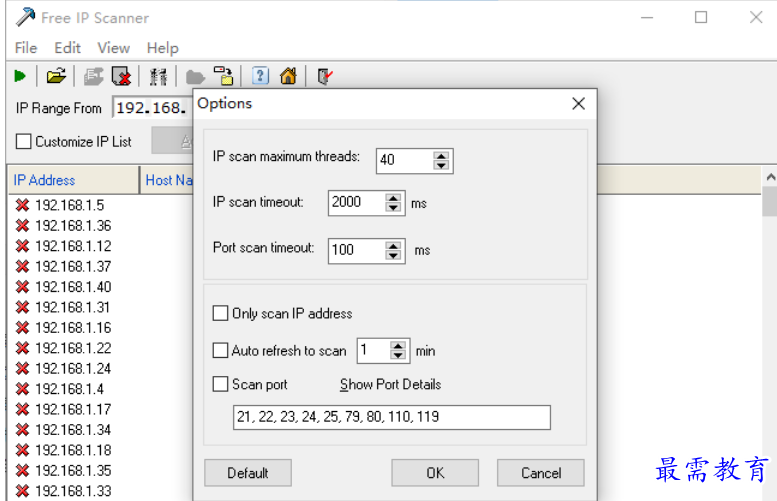This screenshot has height=501, width=777.
Task: Increase IP scan timeout with up arrow
Action: (x=393, y=198)
